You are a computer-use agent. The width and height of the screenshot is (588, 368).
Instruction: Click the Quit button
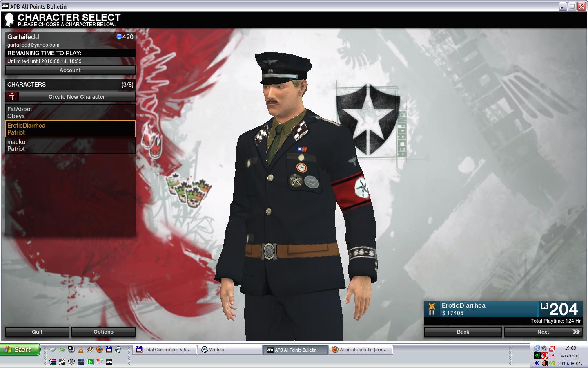pos(37,332)
